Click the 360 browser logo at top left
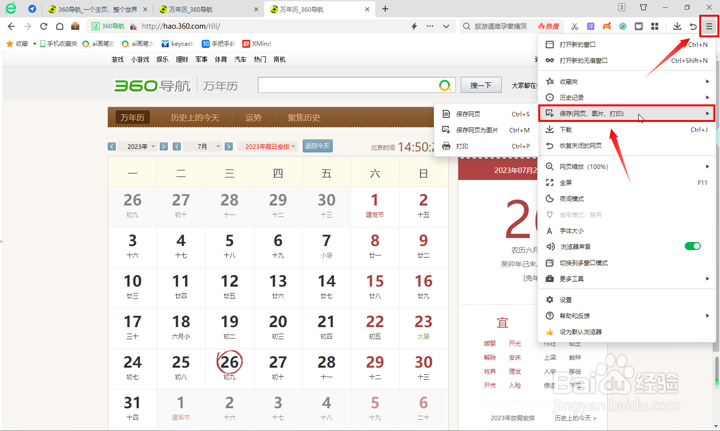This screenshot has height=431, width=720. pyautogui.click(x=11, y=8)
